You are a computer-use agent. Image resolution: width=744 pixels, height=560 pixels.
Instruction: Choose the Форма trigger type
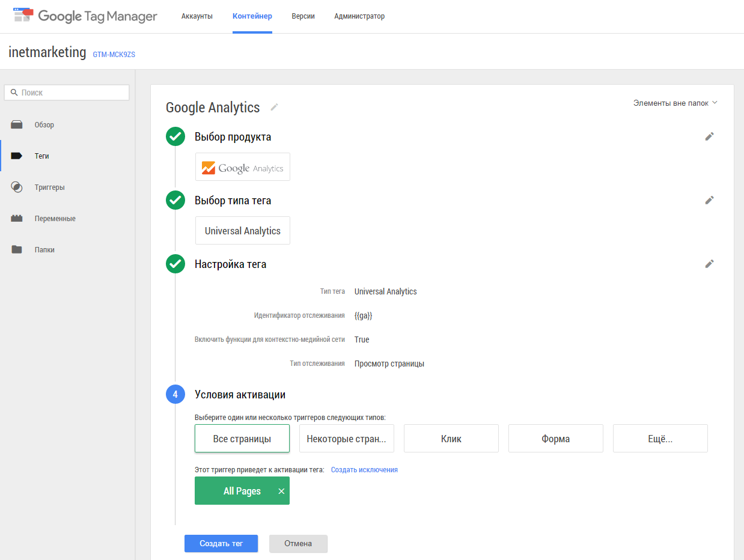(x=556, y=439)
